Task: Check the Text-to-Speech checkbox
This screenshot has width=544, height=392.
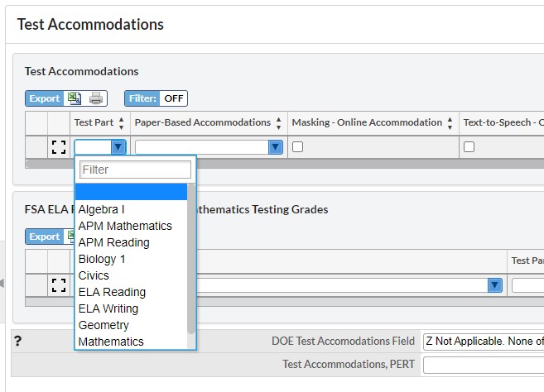Action: click(469, 147)
